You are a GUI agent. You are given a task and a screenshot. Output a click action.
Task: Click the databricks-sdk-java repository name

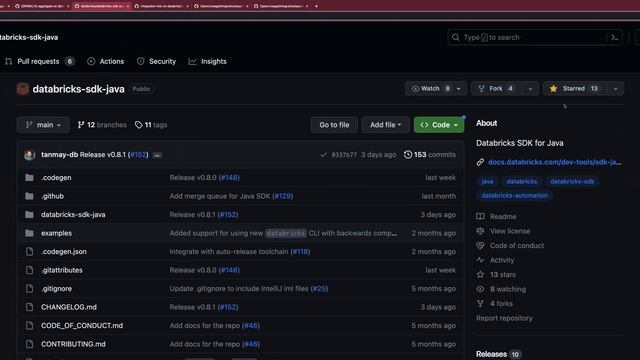click(78, 89)
